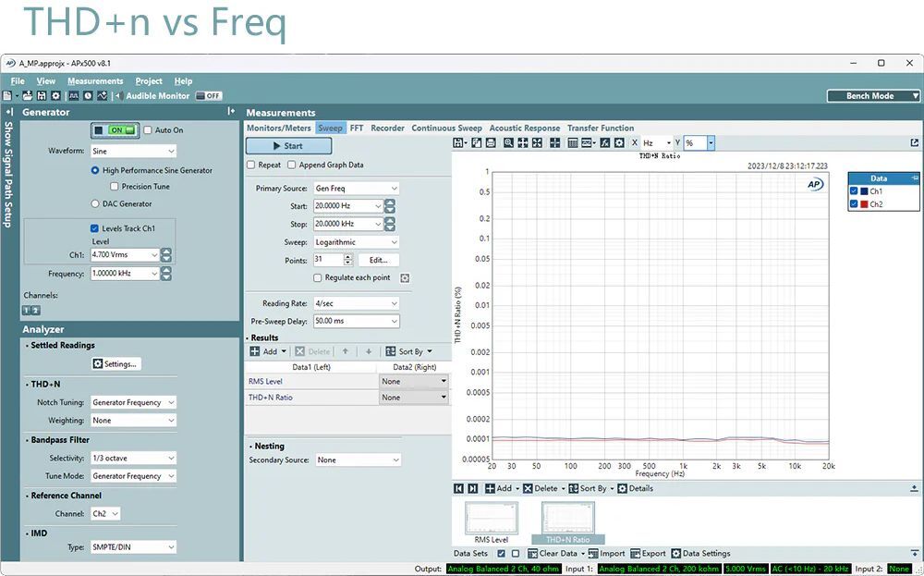Image resolution: width=924 pixels, height=576 pixels.
Task: Open Settled Readings Settings button
Action: pos(116,363)
